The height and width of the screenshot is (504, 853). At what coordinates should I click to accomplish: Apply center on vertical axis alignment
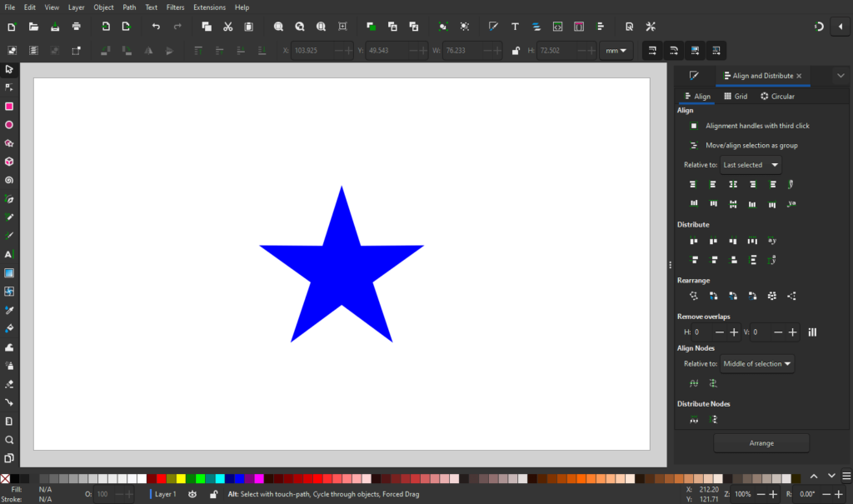tap(733, 183)
